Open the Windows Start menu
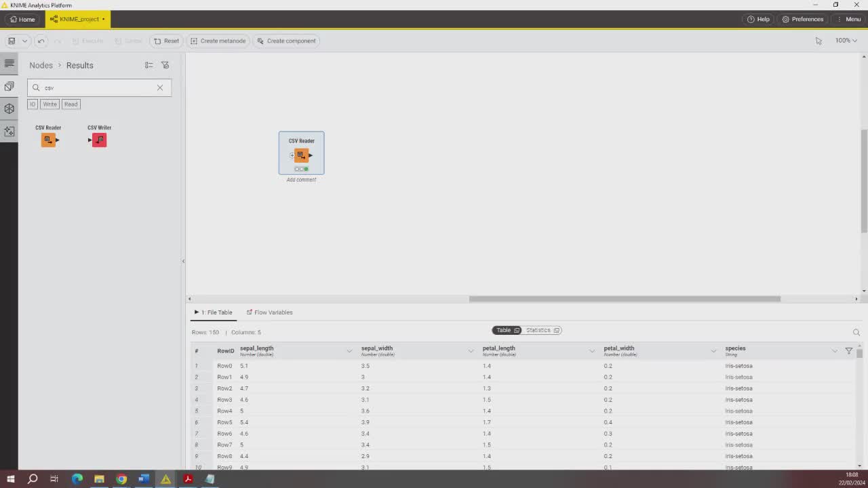The height and width of the screenshot is (488, 868). tap(11, 479)
